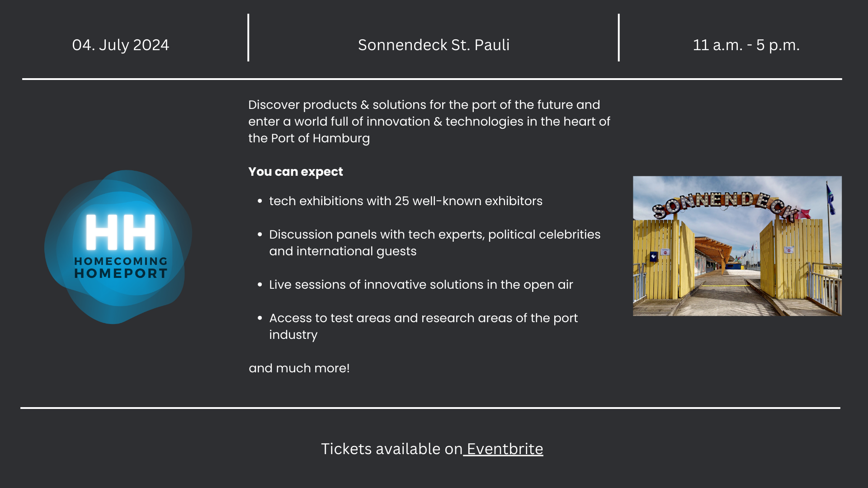The height and width of the screenshot is (488, 868).
Task: Select the Sonnendeck entrance photo
Action: click(x=737, y=246)
